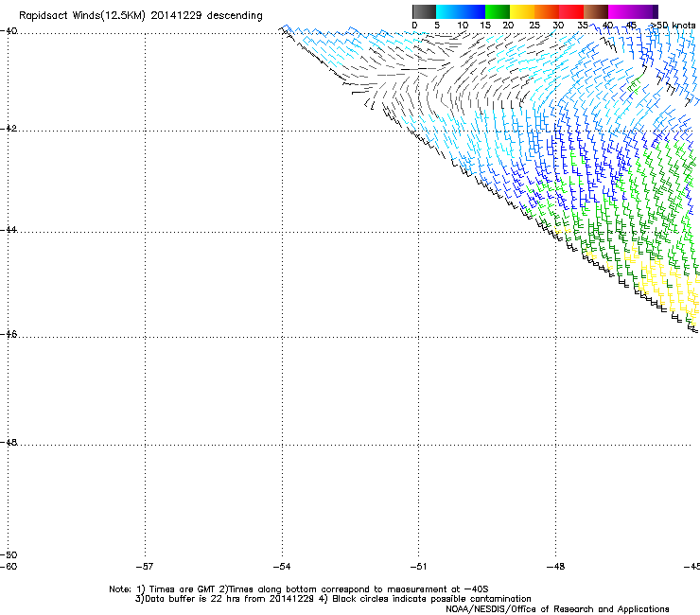
Task: Click the latitude axis label '-42'
Action: pyautogui.click(x=9, y=129)
